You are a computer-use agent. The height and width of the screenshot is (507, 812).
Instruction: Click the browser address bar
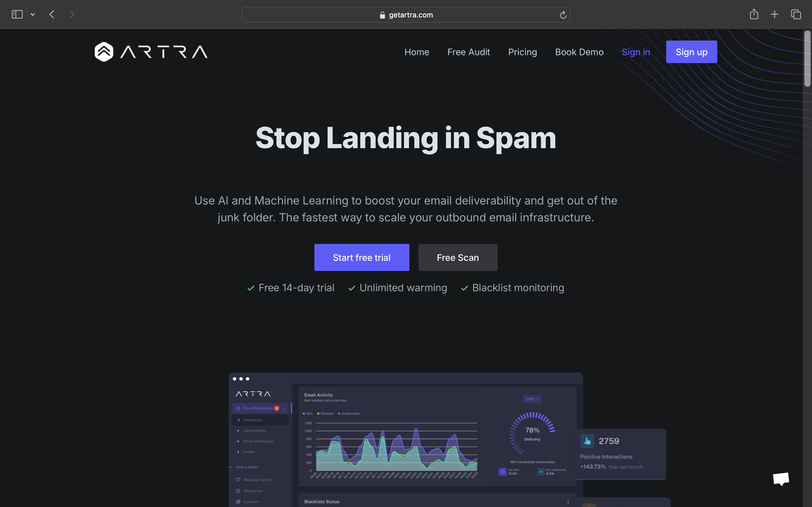[x=406, y=15]
